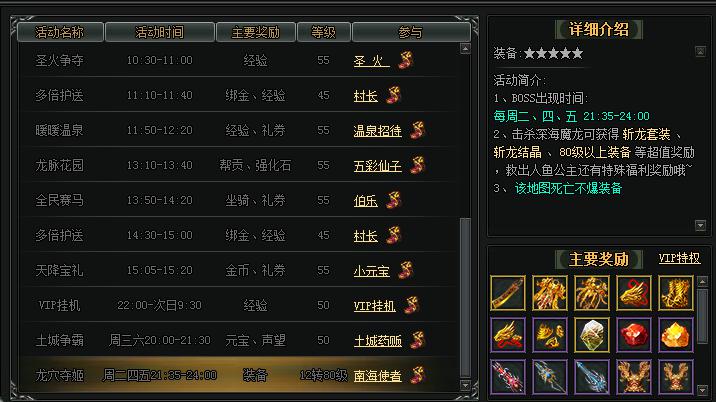Click the white diamond crystal reward icon
The image size is (716, 402).
pos(591,335)
